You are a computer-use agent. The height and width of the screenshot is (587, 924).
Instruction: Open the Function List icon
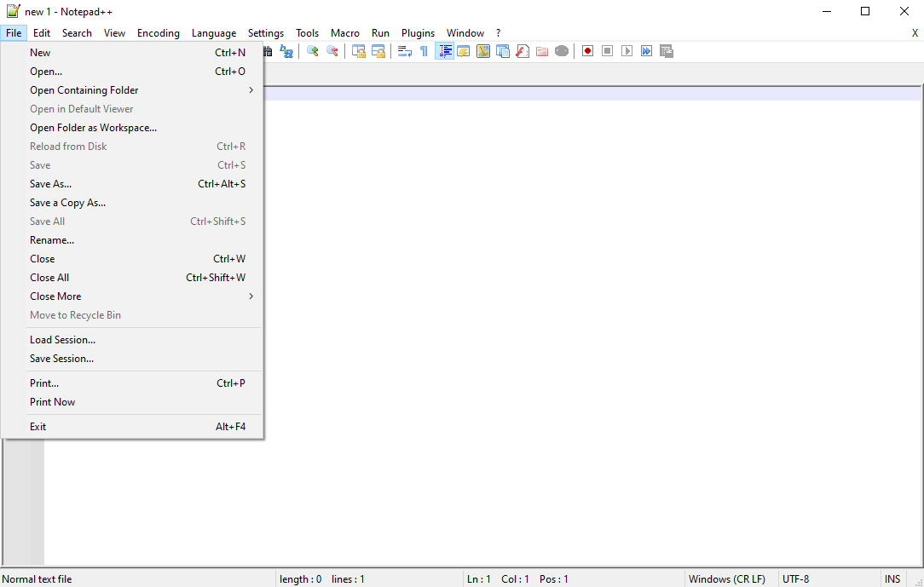(523, 51)
